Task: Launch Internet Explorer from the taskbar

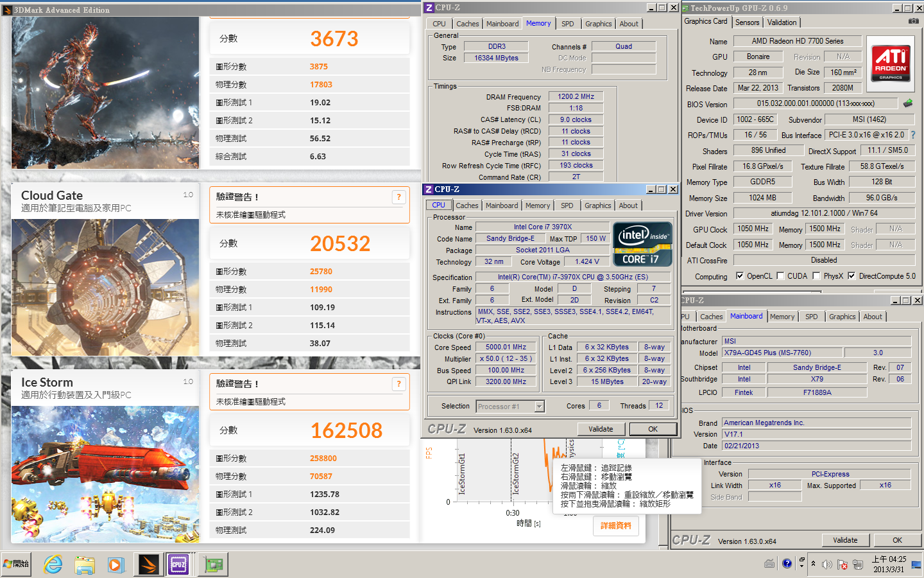Action: pyautogui.click(x=53, y=565)
